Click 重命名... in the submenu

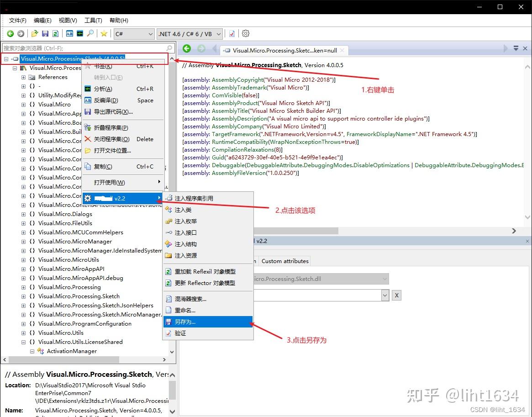click(208, 311)
